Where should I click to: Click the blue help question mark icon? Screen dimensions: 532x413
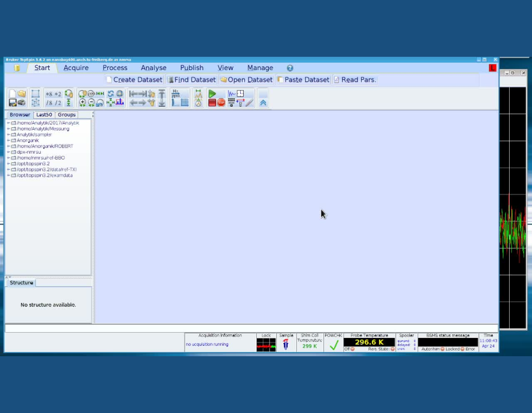coord(290,68)
